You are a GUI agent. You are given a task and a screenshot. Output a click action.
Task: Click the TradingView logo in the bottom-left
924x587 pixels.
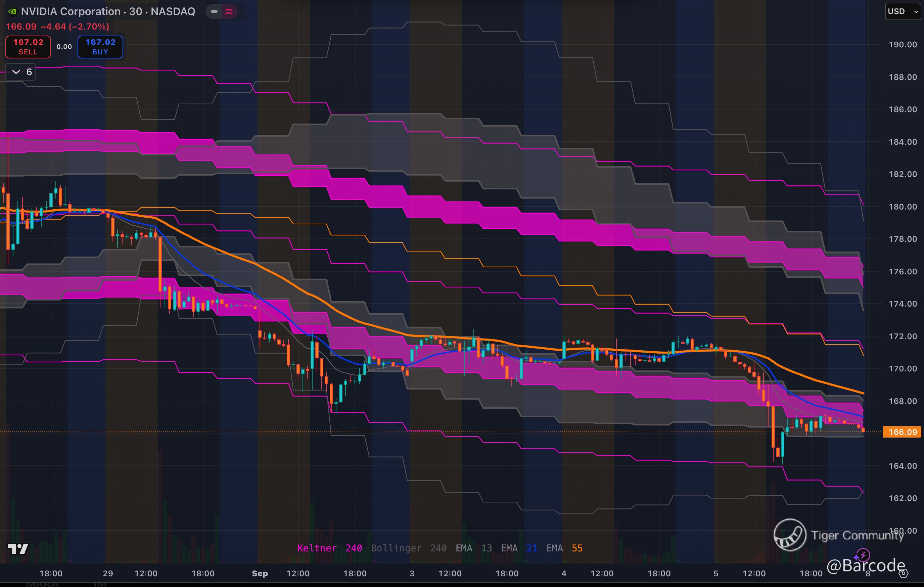[18, 549]
